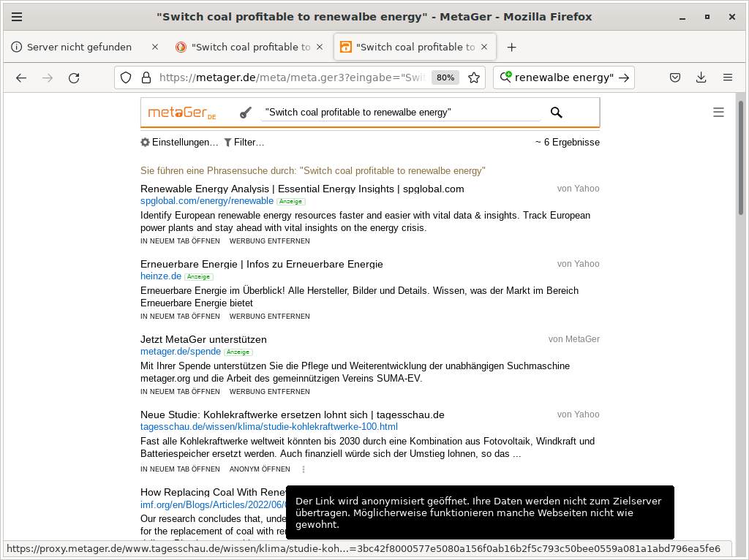Click 'Anonym öffnen' for tagesschau result
The height and width of the screenshot is (560, 749).
coord(260,469)
